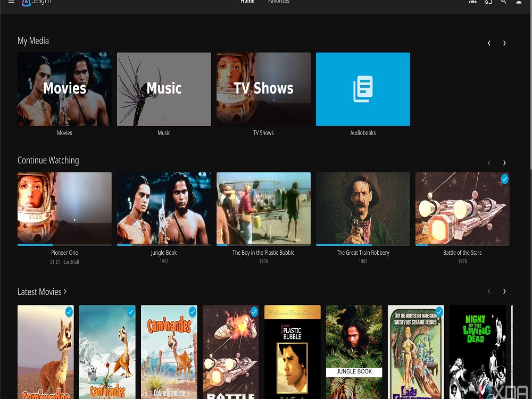Go to next items in My Media

504,43
